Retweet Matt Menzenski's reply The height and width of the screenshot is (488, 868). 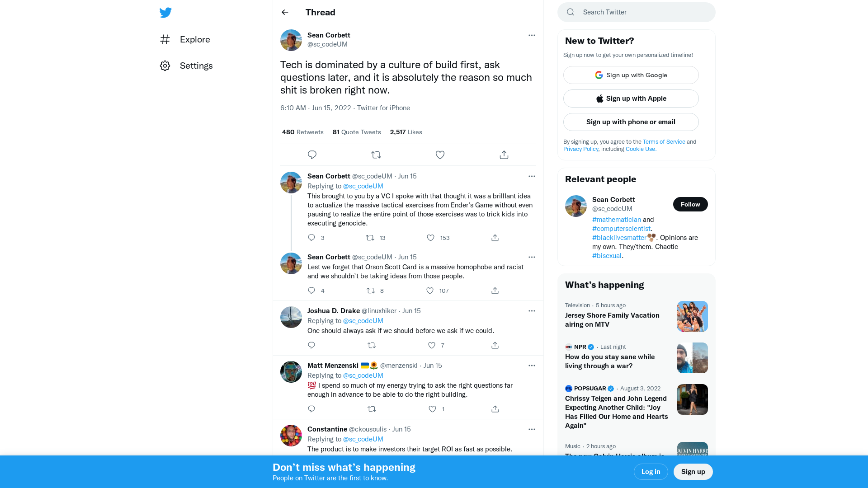coord(372,409)
